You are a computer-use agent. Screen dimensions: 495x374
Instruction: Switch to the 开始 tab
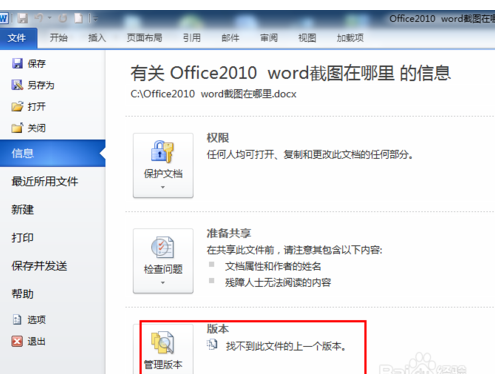[x=58, y=38]
